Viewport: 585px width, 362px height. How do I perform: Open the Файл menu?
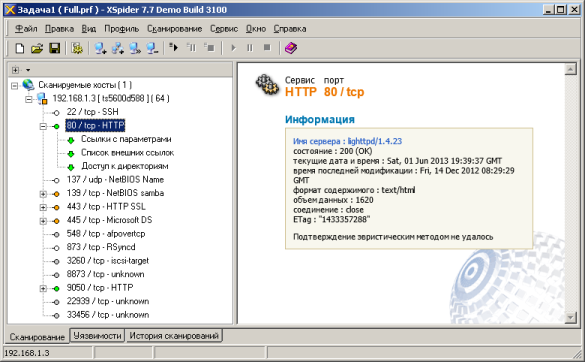point(26,29)
